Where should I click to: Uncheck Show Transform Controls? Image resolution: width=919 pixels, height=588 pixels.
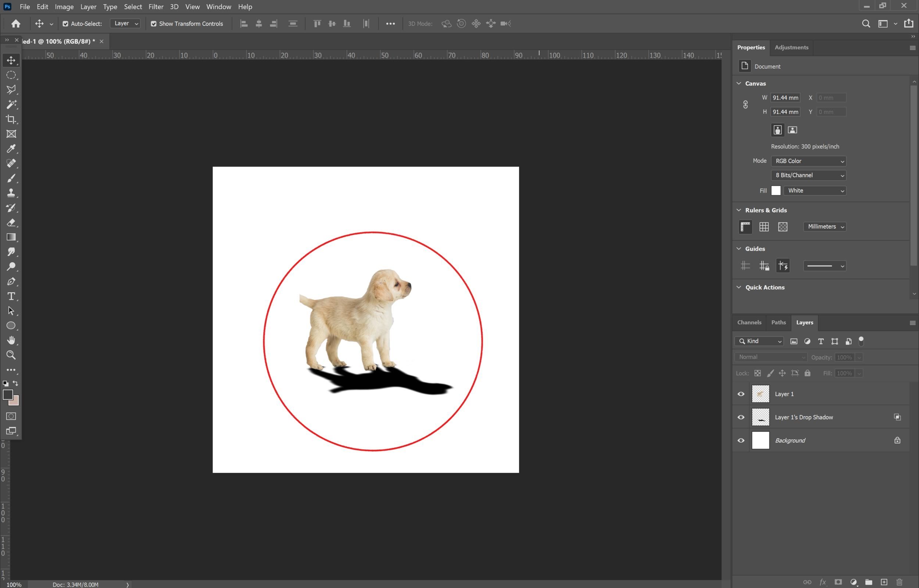click(x=154, y=24)
